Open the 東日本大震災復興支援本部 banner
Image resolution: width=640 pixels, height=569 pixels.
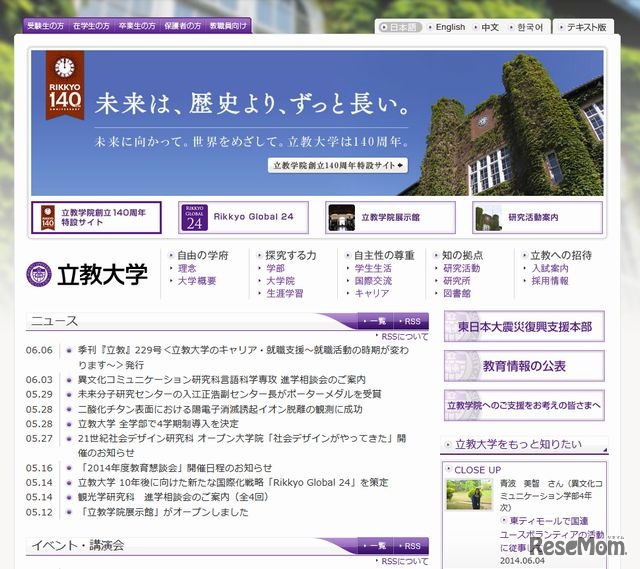coord(524,327)
